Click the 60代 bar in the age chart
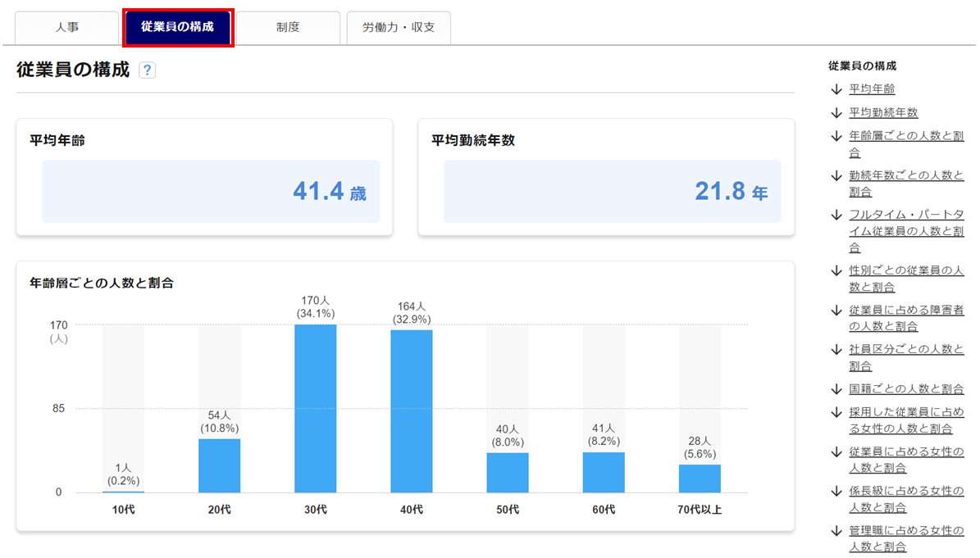This screenshot has height=558, width=980. pos(604,473)
